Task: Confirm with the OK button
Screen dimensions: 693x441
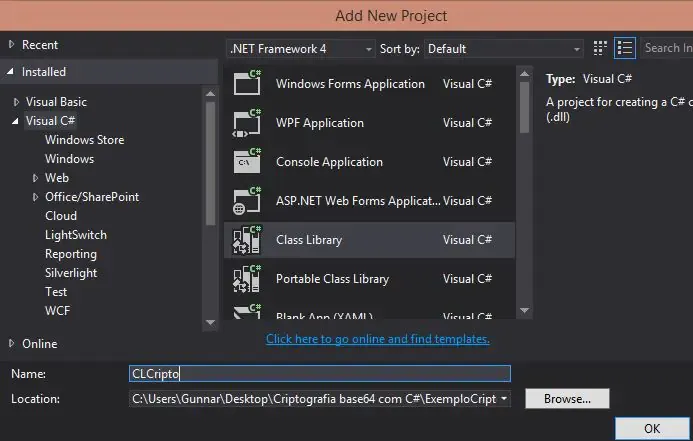Action: click(x=652, y=428)
